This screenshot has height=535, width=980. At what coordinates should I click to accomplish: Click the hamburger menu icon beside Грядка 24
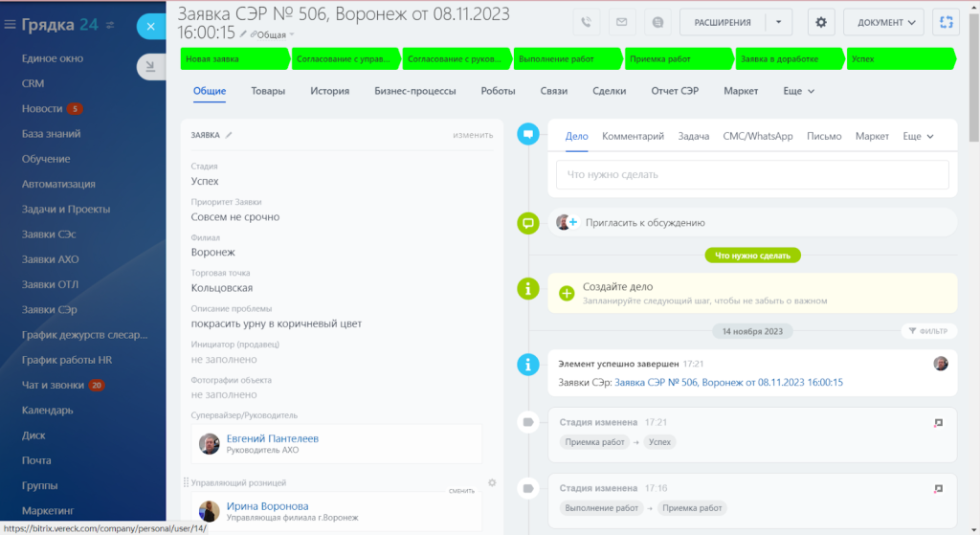tap(10, 24)
